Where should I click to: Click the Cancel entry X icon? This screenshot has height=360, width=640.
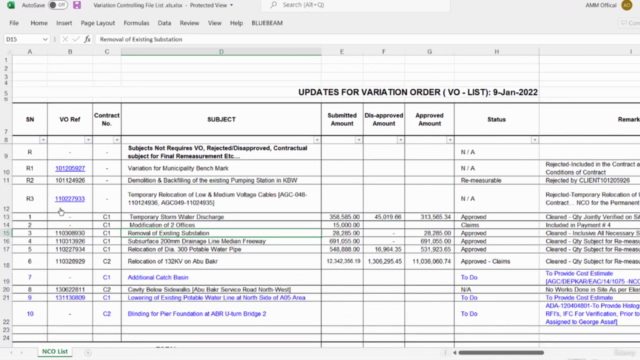[65, 39]
